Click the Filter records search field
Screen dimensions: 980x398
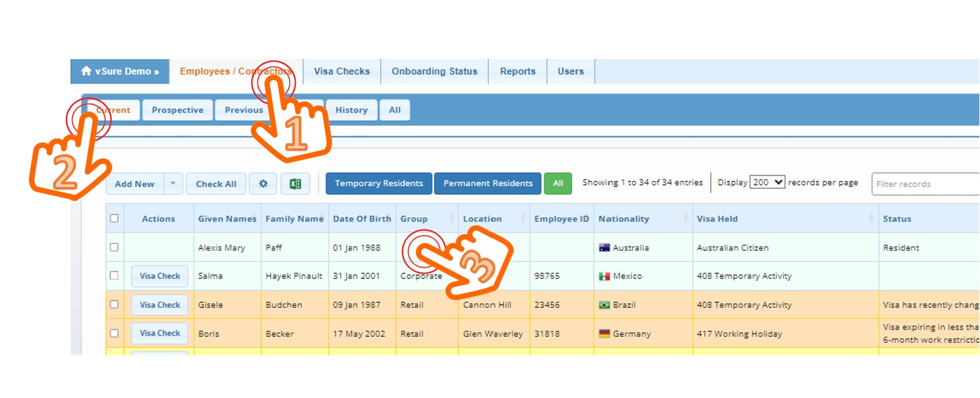coord(925,184)
